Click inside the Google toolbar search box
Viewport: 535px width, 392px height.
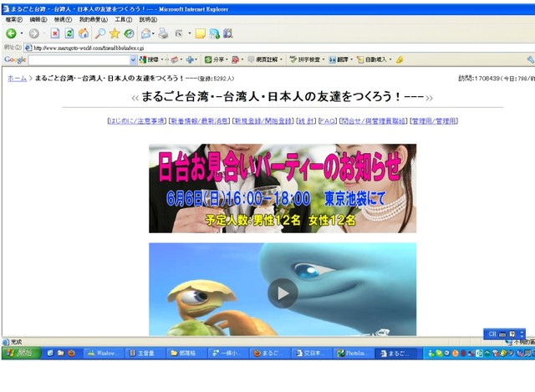point(79,60)
